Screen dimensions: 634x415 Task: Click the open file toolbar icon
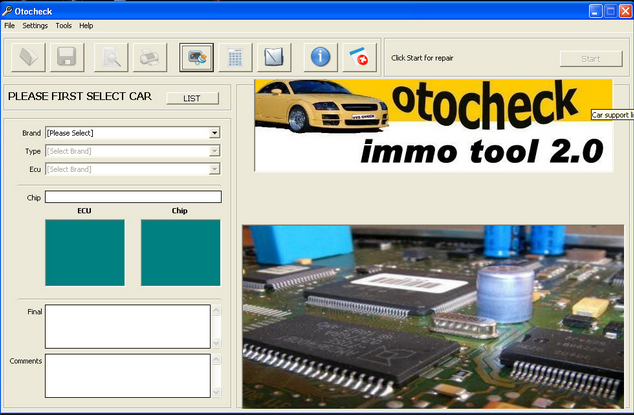tap(28, 57)
